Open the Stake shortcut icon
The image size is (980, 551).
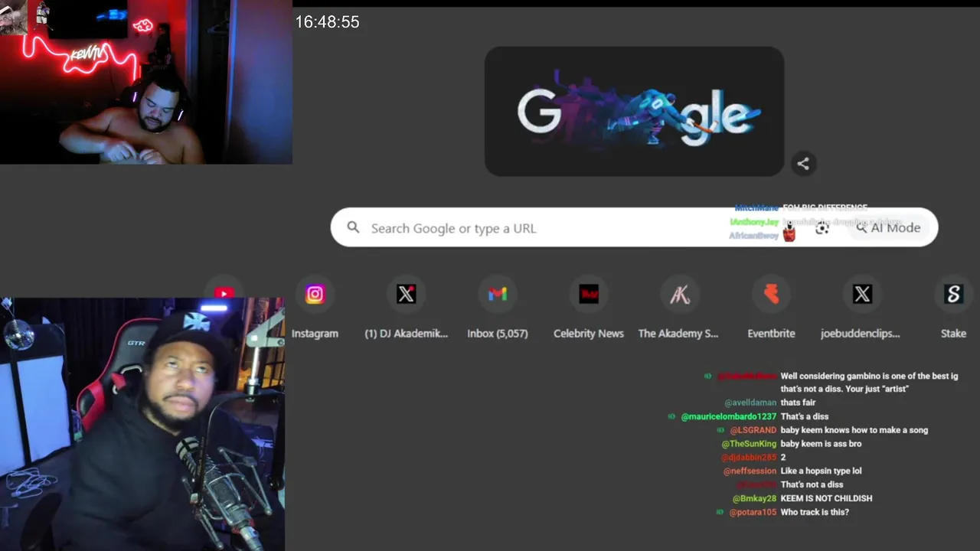pyautogui.click(x=953, y=295)
